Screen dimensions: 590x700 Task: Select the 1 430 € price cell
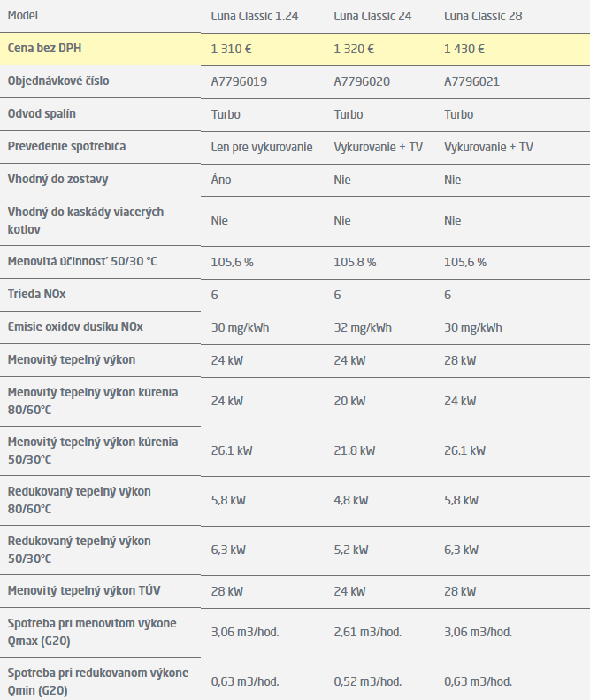[464, 50]
